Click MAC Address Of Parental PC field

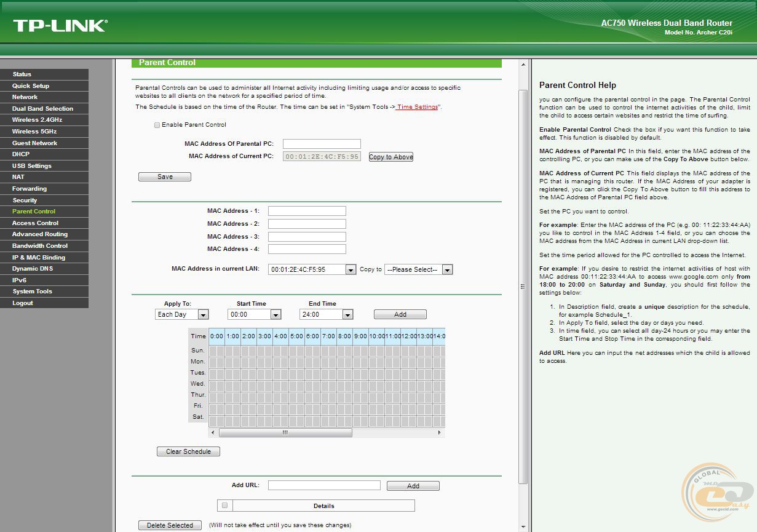tap(322, 144)
